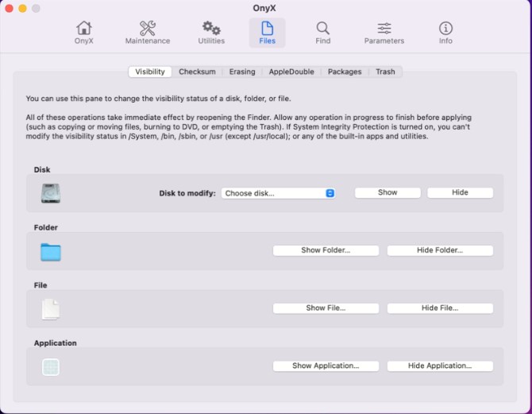The width and height of the screenshot is (532, 414).
Task: Open the Maintenance toolbar icon
Action: [148, 33]
